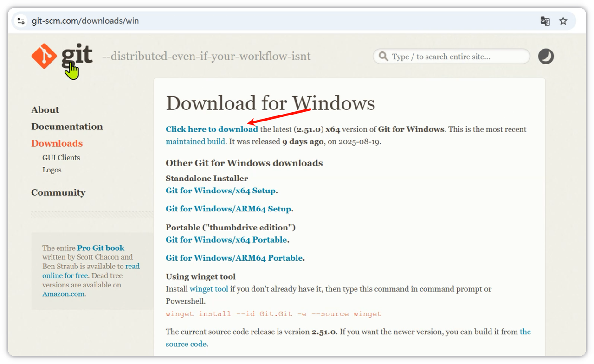This screenshot has width=594, height=364.
Task: Click the Git logo icon
Action: click(45, 56)
